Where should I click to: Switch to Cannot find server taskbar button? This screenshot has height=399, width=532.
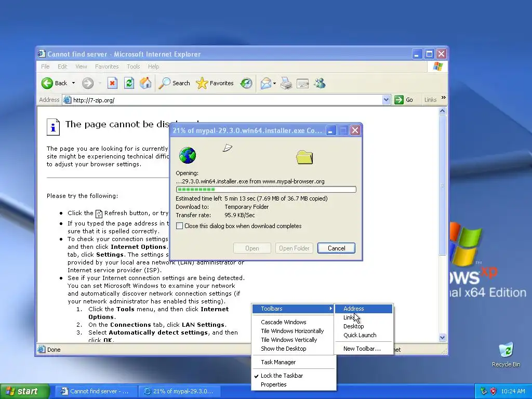(x=96, y=391)
